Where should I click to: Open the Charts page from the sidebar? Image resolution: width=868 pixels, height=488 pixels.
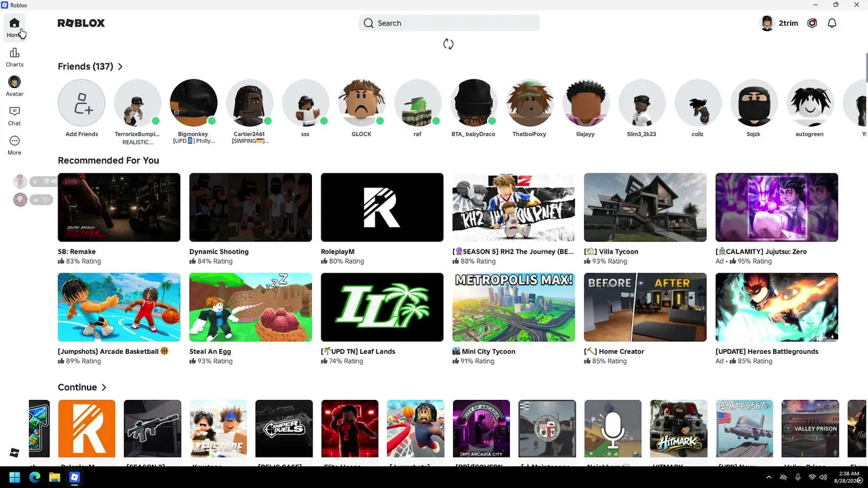(x=14, y=57)
